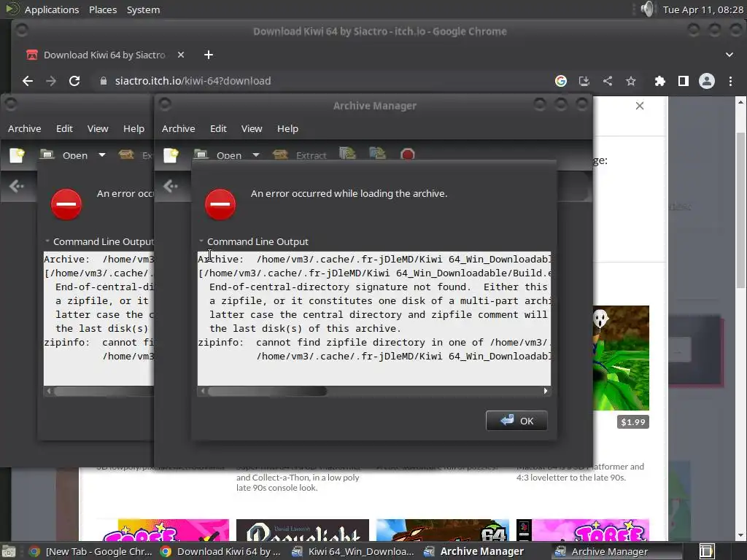The height and width of the screenshot is (560, 747).
Task: Open Chrome three-dot menu
Action: coord(730,81)
